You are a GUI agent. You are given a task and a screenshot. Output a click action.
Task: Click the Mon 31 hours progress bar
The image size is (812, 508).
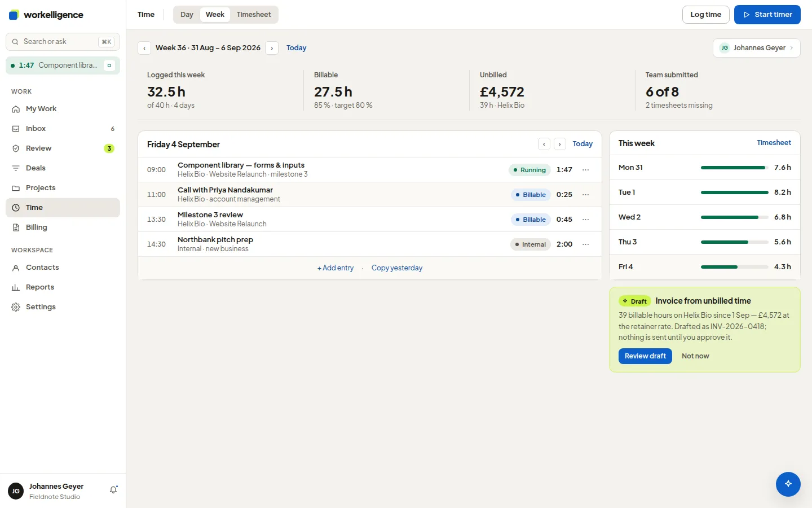pos(735,168)
